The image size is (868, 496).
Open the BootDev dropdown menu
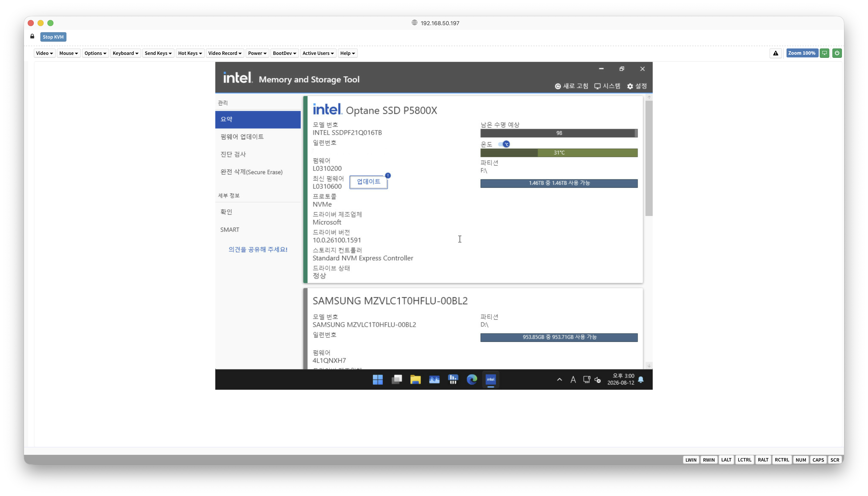coord(285,53)
